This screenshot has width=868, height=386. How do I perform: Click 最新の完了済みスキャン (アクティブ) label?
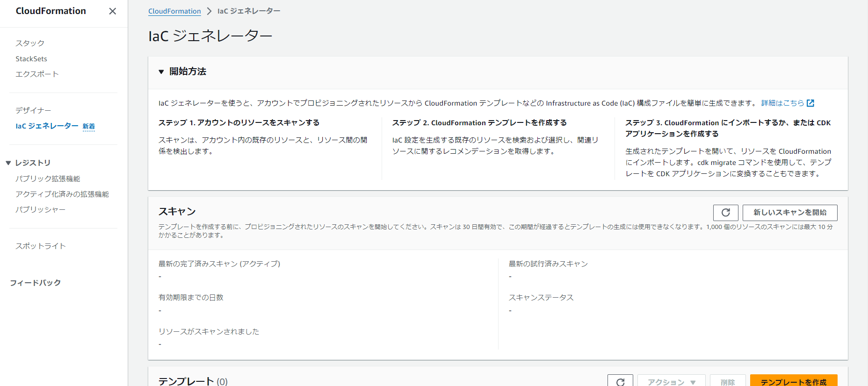click(219, 264)
